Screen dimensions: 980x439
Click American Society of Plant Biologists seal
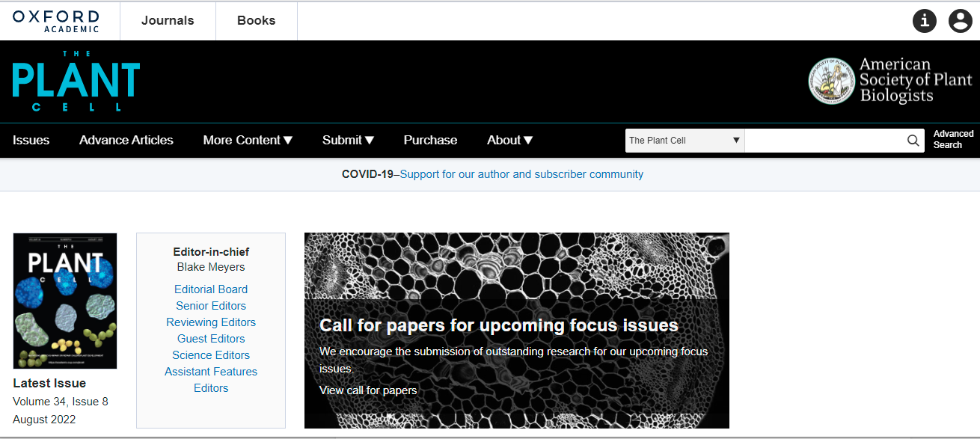pyautogui.click(x=831, y=81)
